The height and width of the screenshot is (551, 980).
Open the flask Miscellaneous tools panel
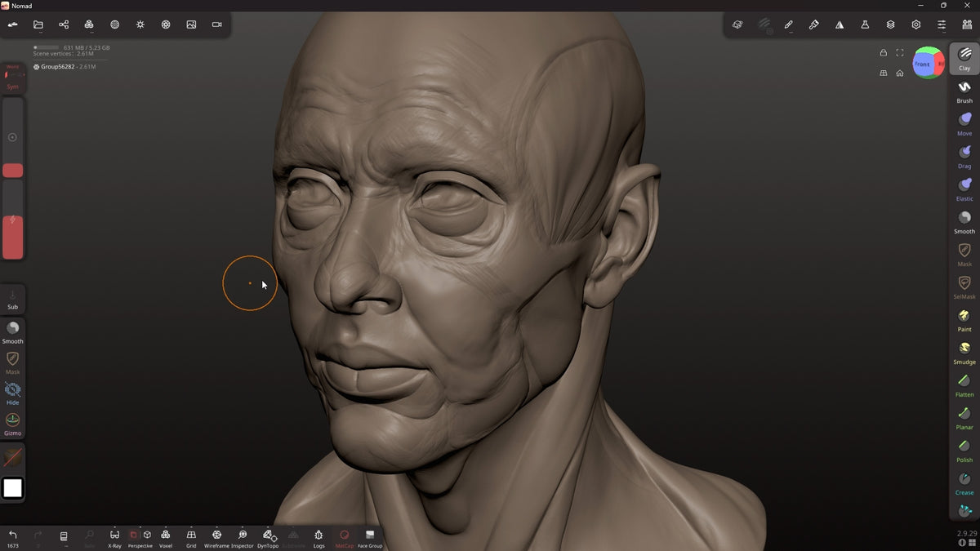(x=865, y=24)
